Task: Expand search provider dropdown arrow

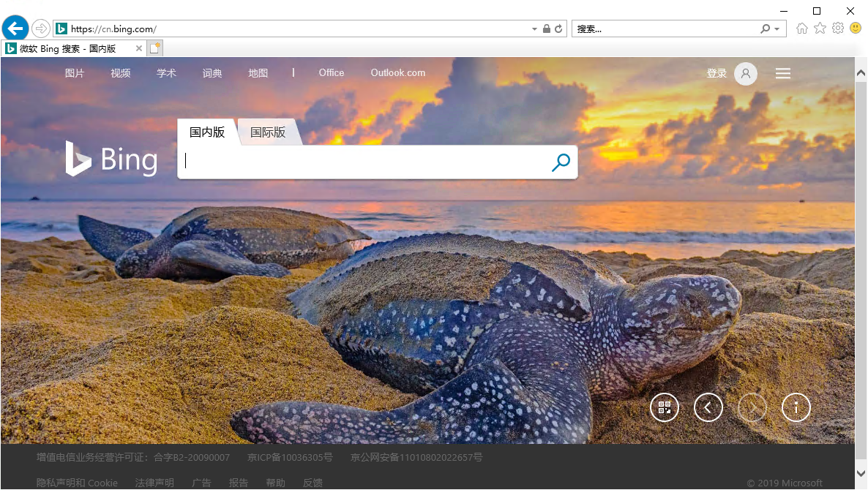Action: click(777, 29)
